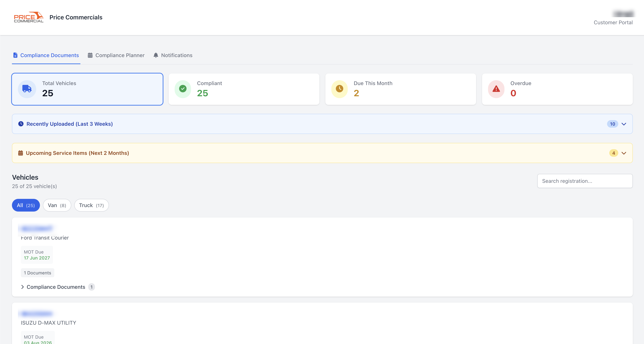Open the Ford Transit Courier registration link

point(37,229)
